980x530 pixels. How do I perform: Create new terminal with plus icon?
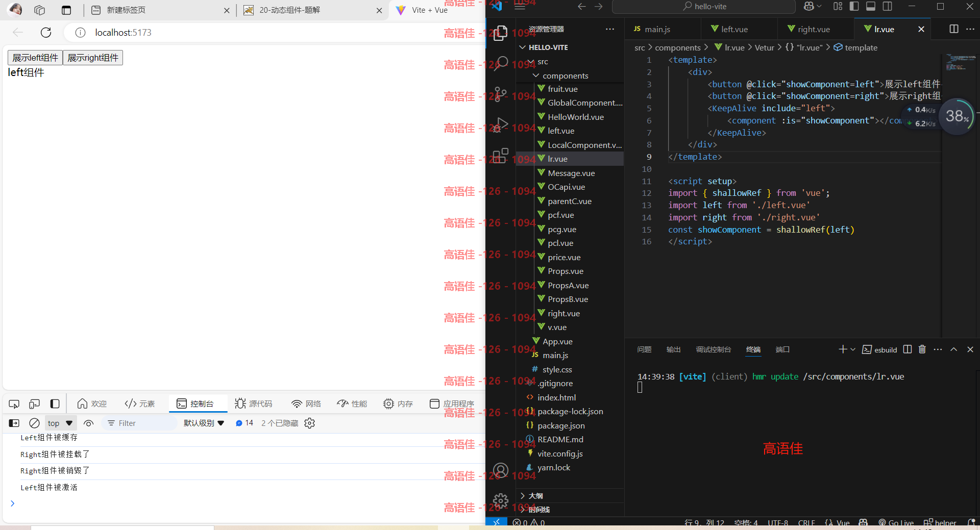[842, 349]
